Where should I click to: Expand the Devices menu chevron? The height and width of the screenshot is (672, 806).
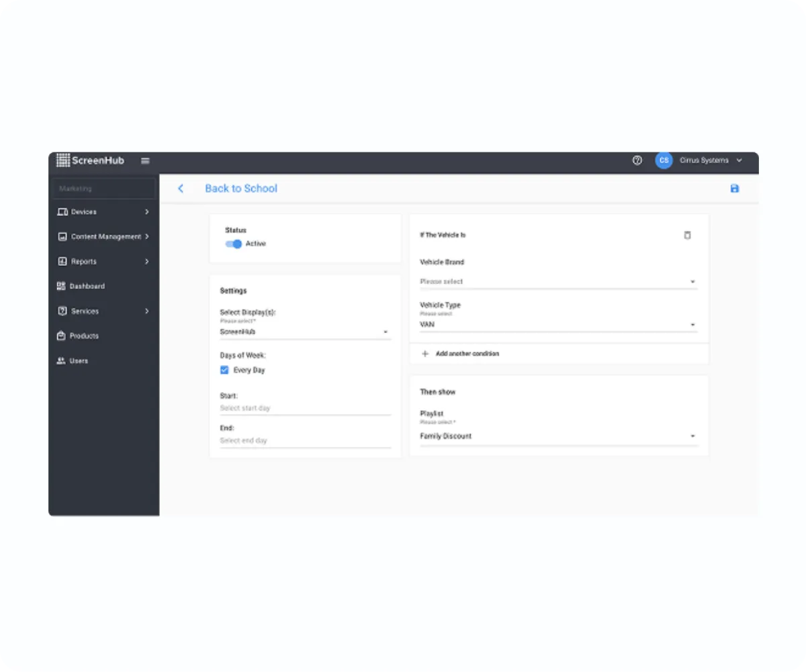pos(146,212)
